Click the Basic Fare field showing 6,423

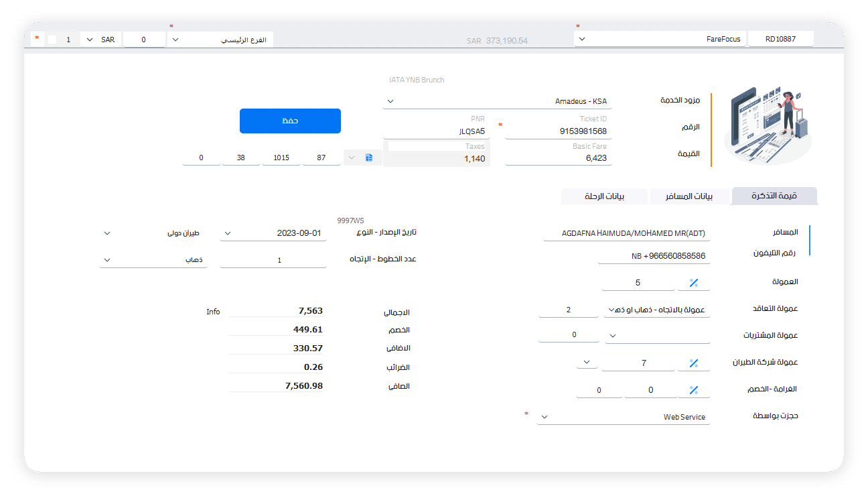point(558,159)
